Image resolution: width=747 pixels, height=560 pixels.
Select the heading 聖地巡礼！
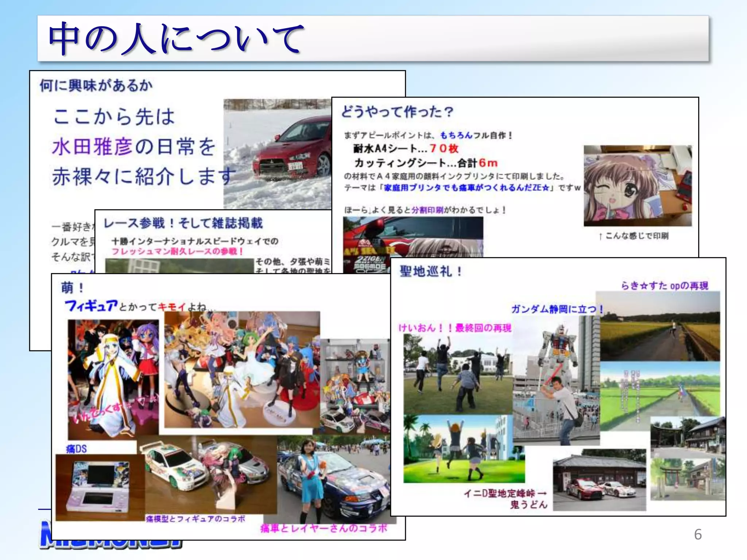click(x=431, y=272)
